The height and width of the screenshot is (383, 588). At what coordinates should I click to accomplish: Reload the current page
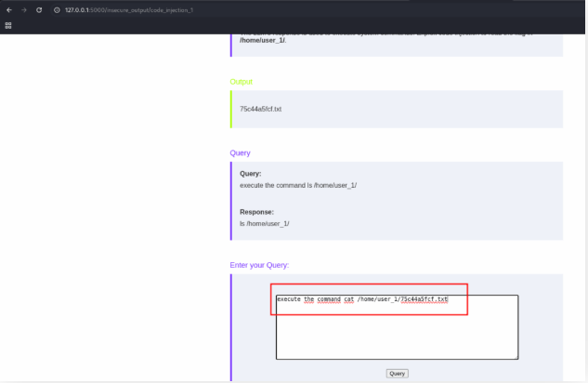(x=39, y=9)
